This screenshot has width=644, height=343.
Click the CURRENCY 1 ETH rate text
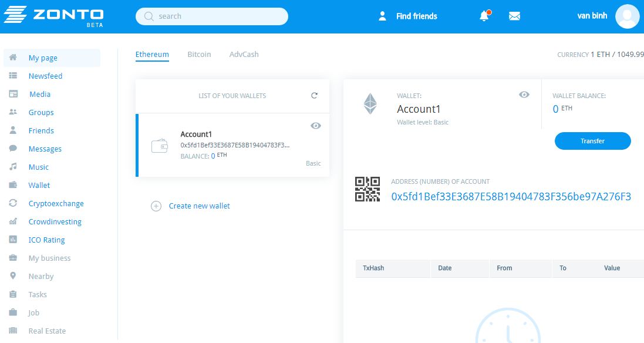click(601, 54)
